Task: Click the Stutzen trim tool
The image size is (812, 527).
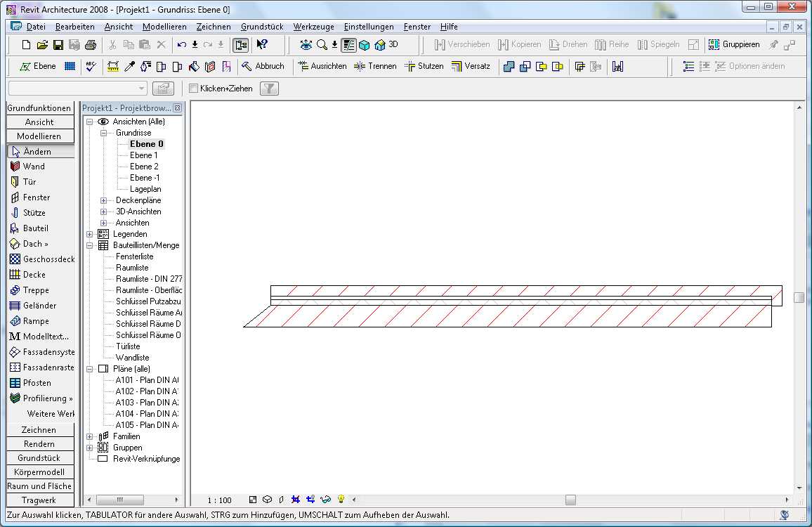Action: point(424,66)
